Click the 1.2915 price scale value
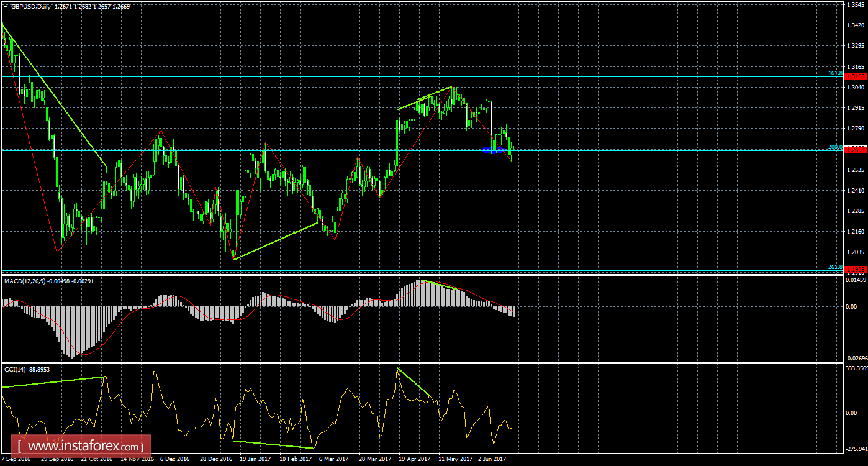The width and height of the screenshot is (868, 466). tap(856, 108)
